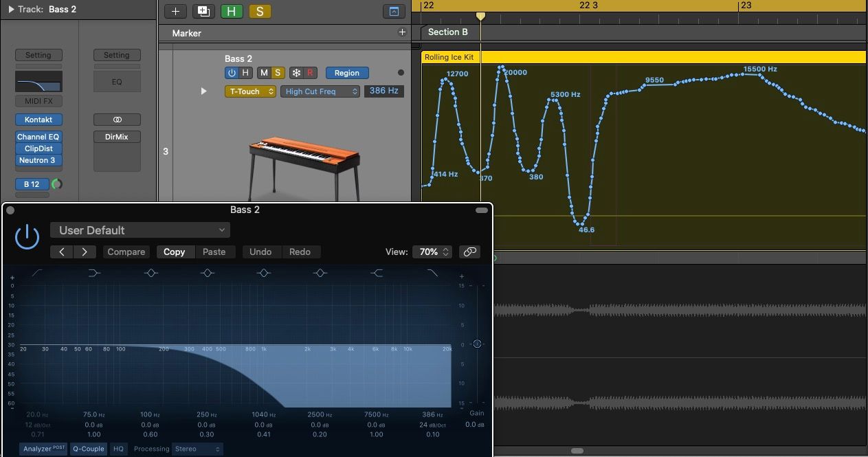Change the High Cut Freq automation parameter
Viewport: 868px width, 457px height.
click(x=320, y=91)
